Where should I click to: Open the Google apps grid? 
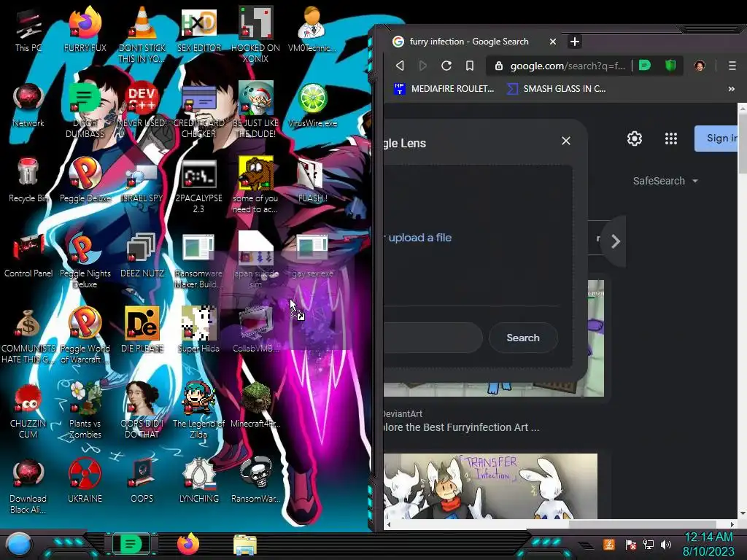[671, 139]
